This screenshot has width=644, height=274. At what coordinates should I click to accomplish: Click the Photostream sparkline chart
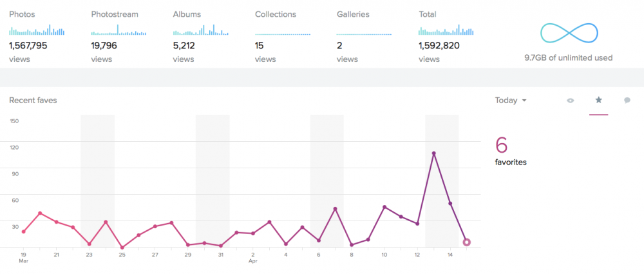click(x=118, y=30)
